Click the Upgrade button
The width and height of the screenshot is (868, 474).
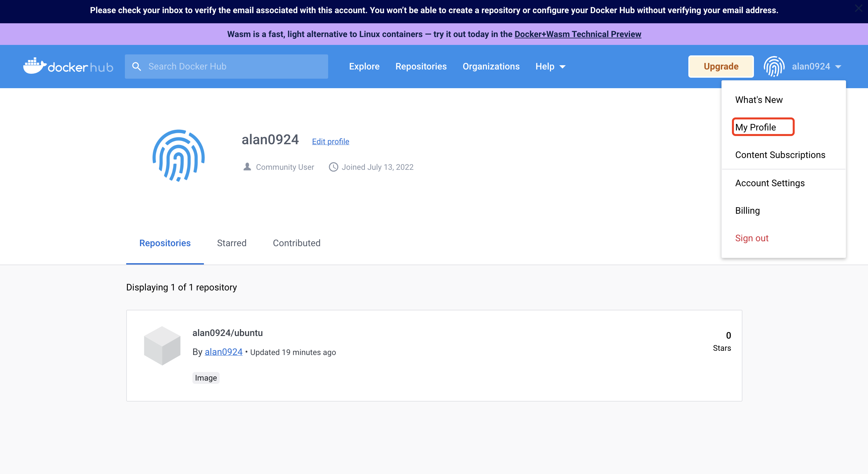pos(721,66)
